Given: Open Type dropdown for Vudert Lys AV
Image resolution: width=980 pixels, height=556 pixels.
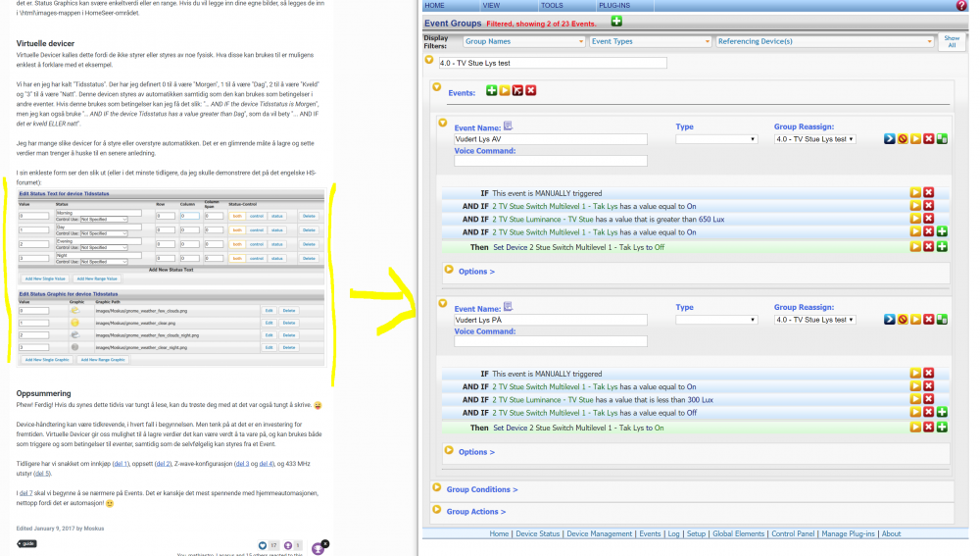Looking at the screenshot, I should (716, 139).
